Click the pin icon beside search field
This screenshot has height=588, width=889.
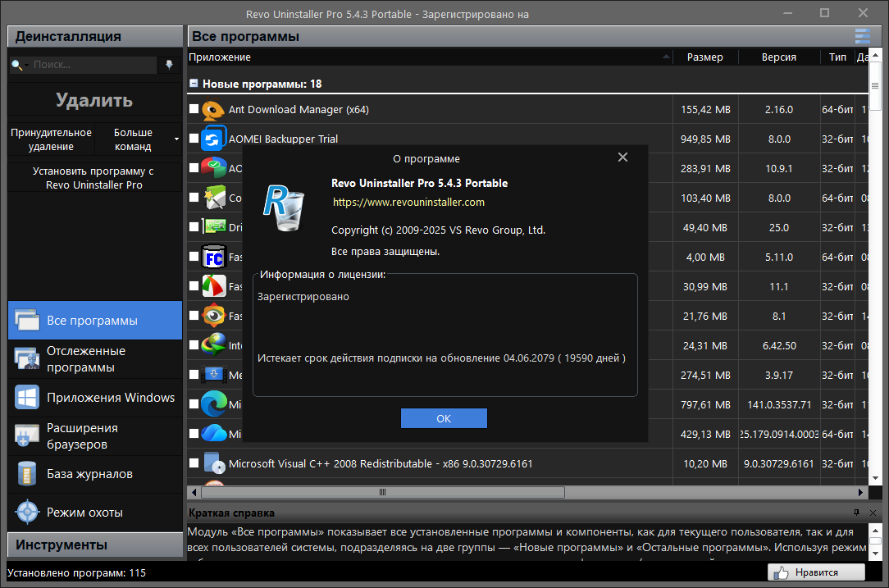[170, 65]
